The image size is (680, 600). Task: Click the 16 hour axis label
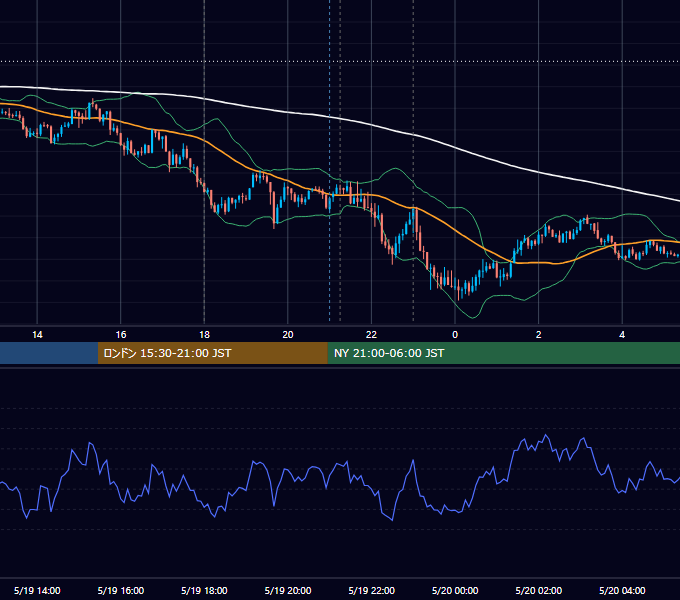click(x=121, y=335)
